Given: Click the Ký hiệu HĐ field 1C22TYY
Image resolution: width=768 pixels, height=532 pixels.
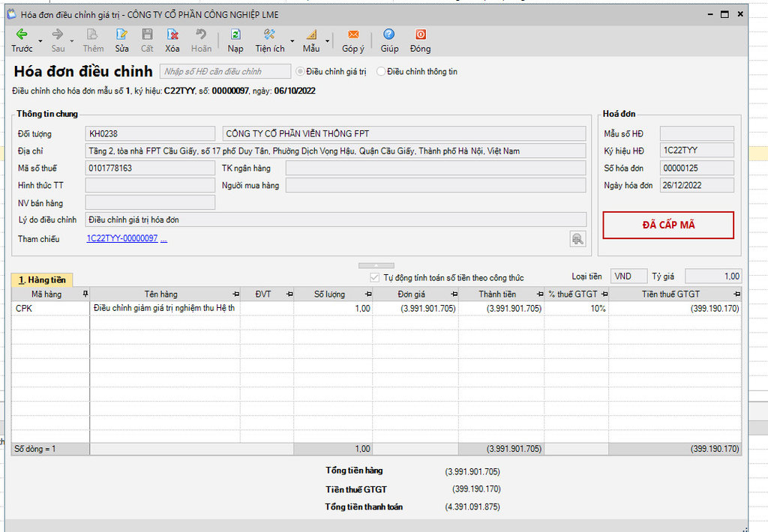Looking at the screenshot, I should tap(697, 151).
